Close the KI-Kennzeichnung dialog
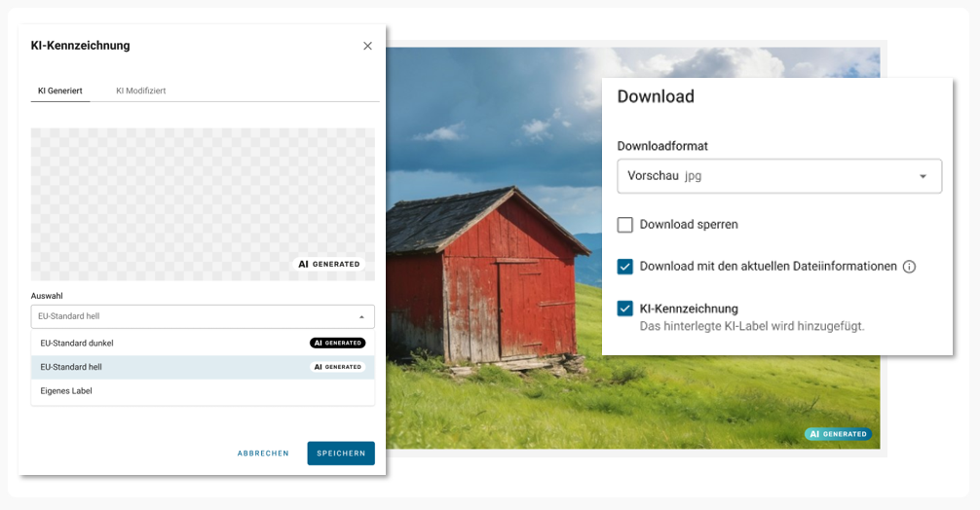This screenshot has width=980, height=510. click(x=367, y=46)
